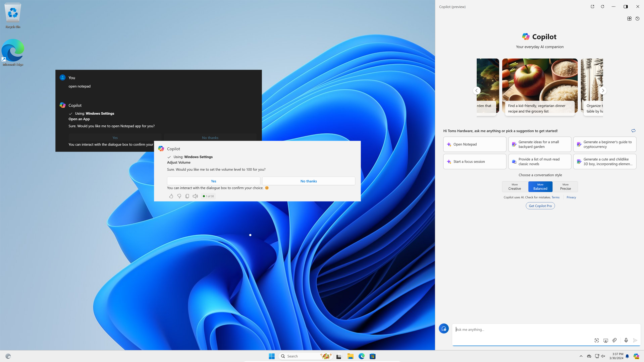Viewport: 644px width, 362px height.
Task: Select the add image icon in chat box
Action: [597, 340]
